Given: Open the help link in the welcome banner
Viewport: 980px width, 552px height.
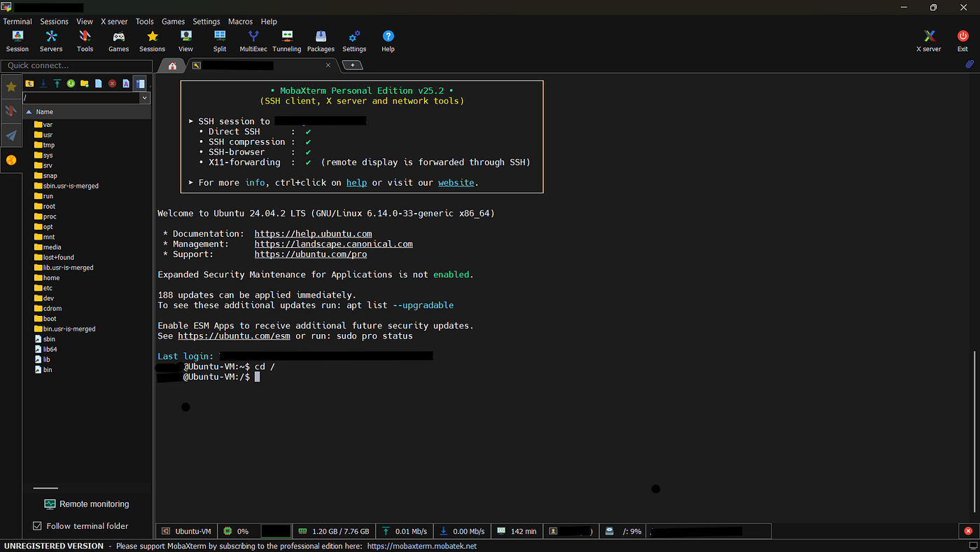Looking at the screenshot, I should [356, 182].
